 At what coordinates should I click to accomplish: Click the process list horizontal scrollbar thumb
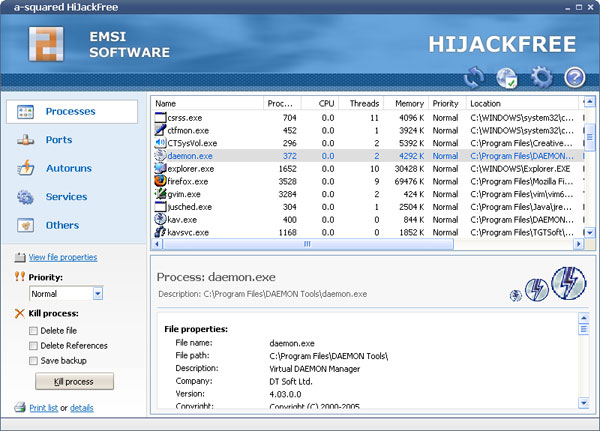(308, 244)
